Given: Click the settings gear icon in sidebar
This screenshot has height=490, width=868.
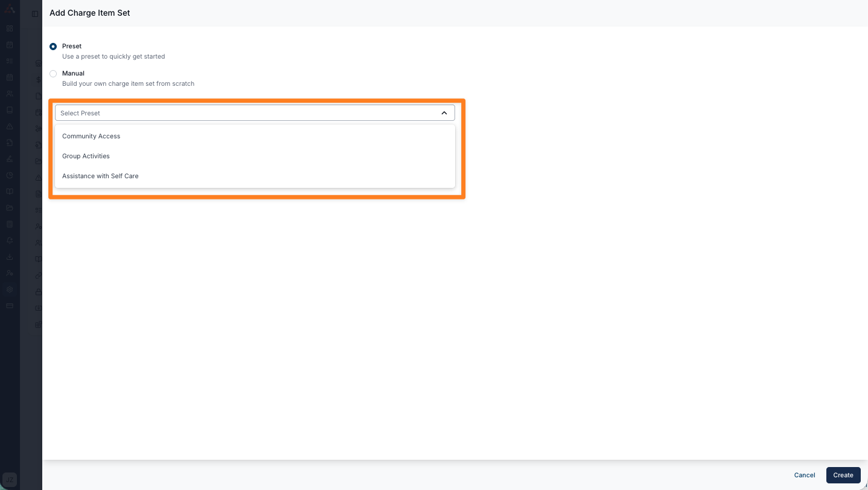Looking at the screenshot, I should click(10, 289).
